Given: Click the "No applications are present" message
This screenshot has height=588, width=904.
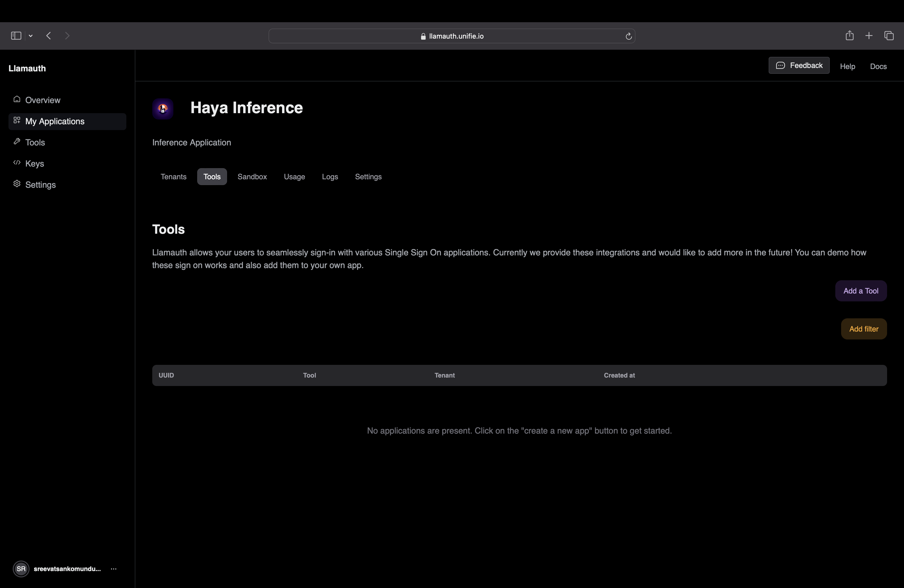Looking at the screenshot, I should click(519, 431).
